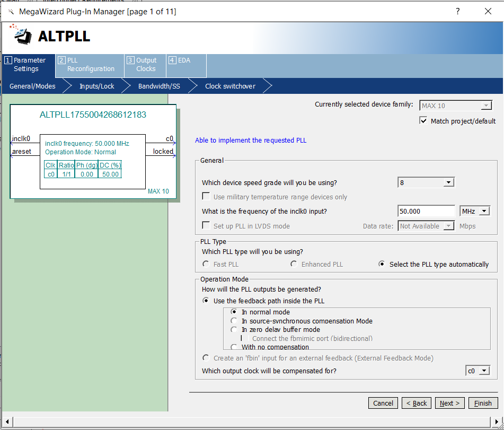This screenshot has height=430, width=504.
Task: Check Connect the fbmimic port checkbox
Action: click(x=245, y=338)
